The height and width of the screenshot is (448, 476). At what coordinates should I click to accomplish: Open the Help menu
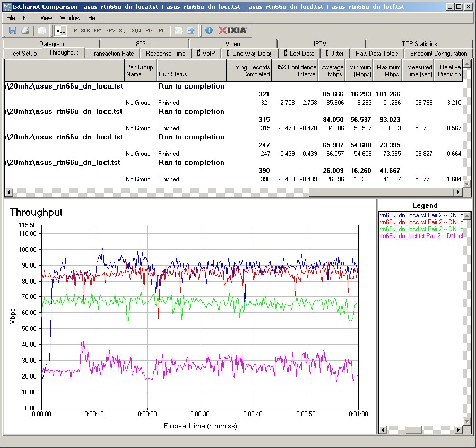[94, 18]
